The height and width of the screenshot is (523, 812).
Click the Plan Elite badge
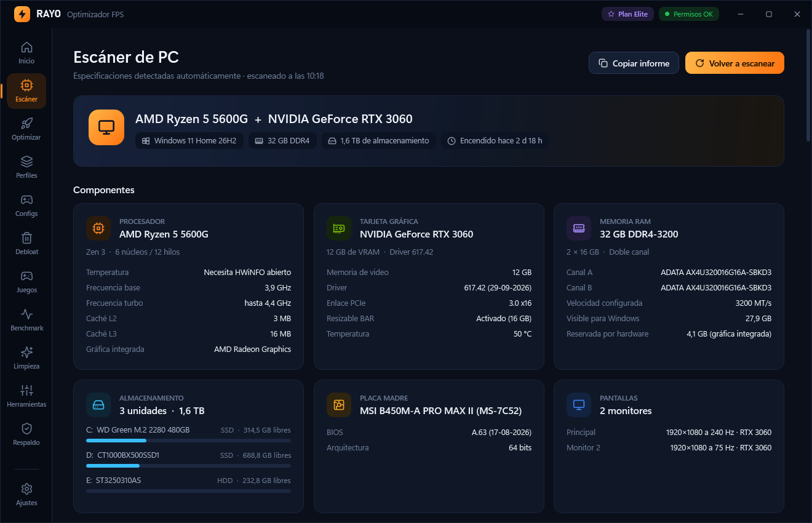(627, 14)
